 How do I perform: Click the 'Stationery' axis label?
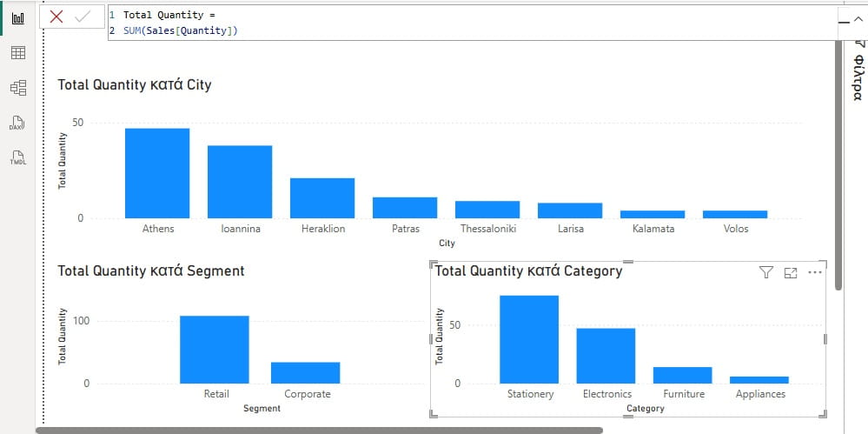point(530,394)
